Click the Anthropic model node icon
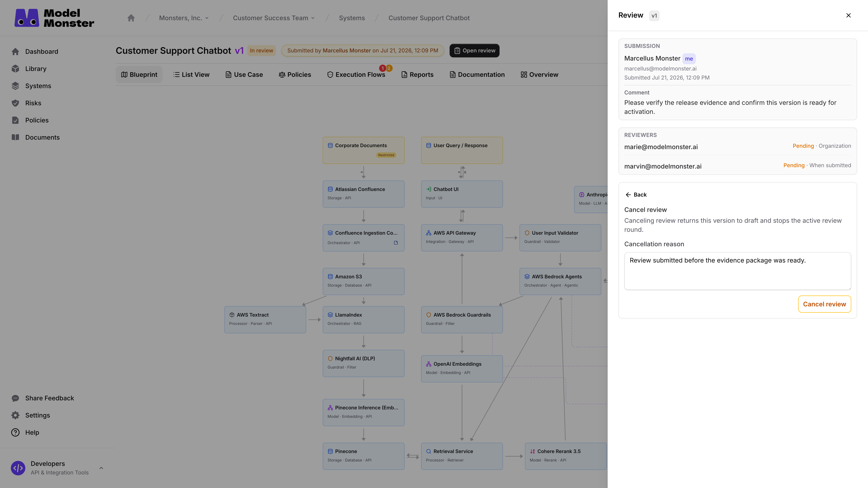 pyautogui.click(x=582, y=195)
